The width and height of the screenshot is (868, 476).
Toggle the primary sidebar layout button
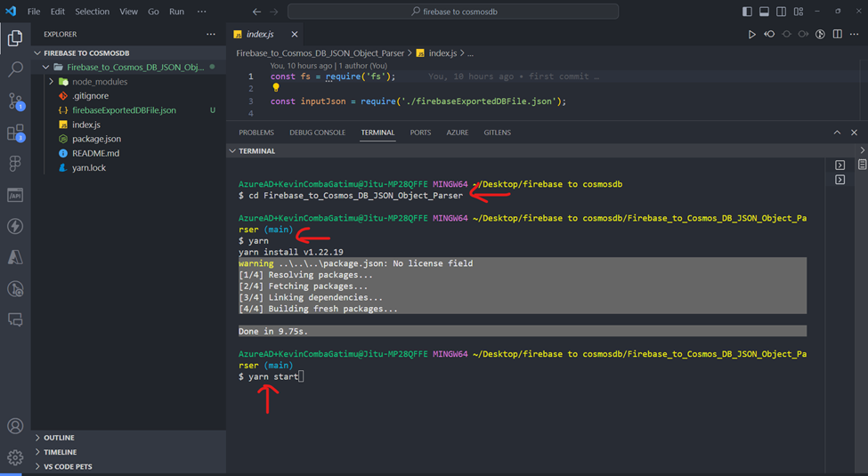point(747,12)
